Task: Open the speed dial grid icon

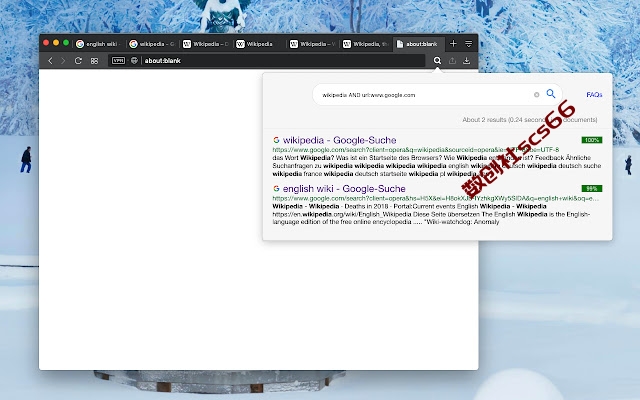Action: (94, 61)
